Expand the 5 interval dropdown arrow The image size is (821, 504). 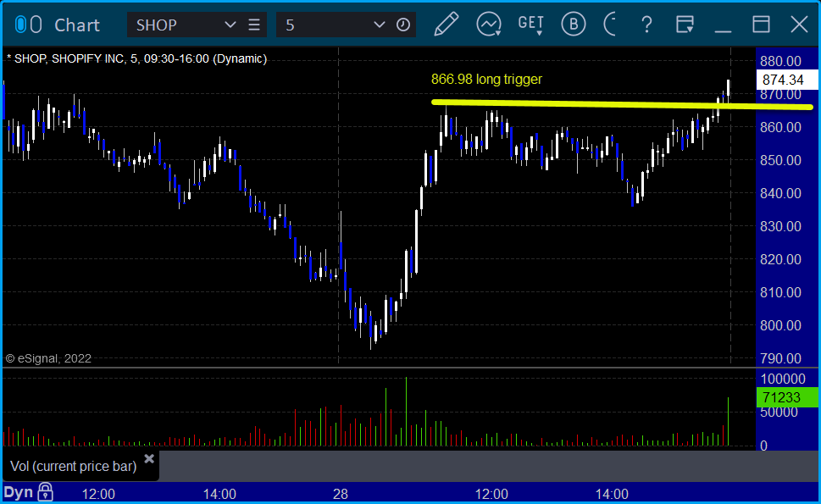pyautogui.click(x=379, y=25)
